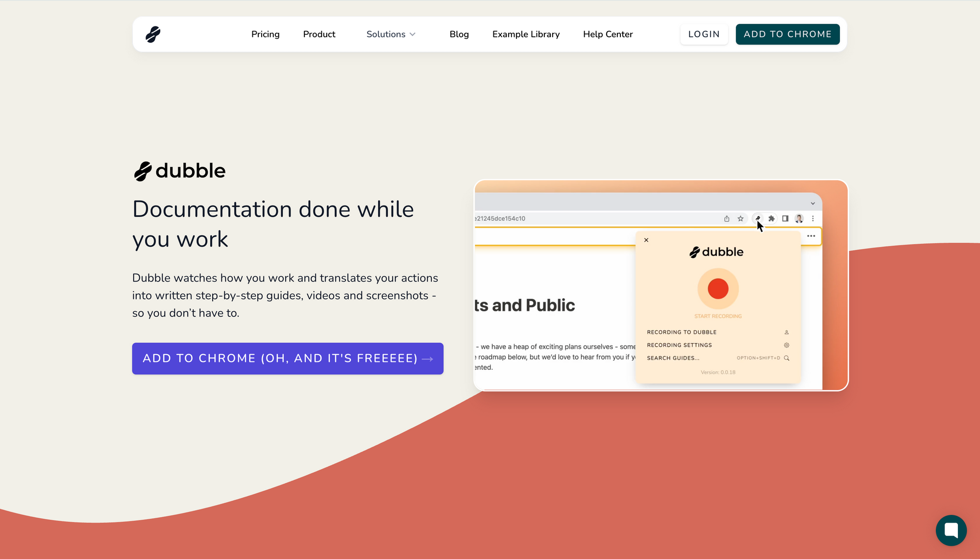Screen dimensions: 980x559
Task: Click the side panel icon in the browser toolbar
Action: (x=785, y=219)
